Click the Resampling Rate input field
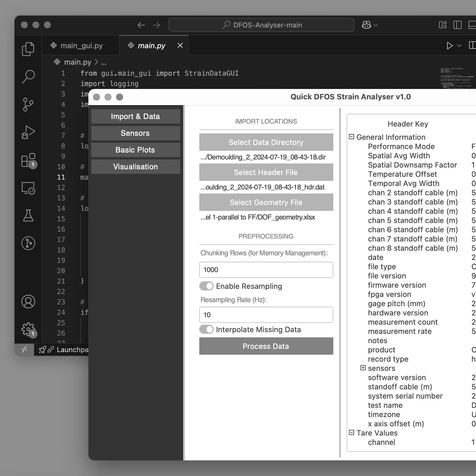This screenshot has width=476, height=476. tap(266, 315)
